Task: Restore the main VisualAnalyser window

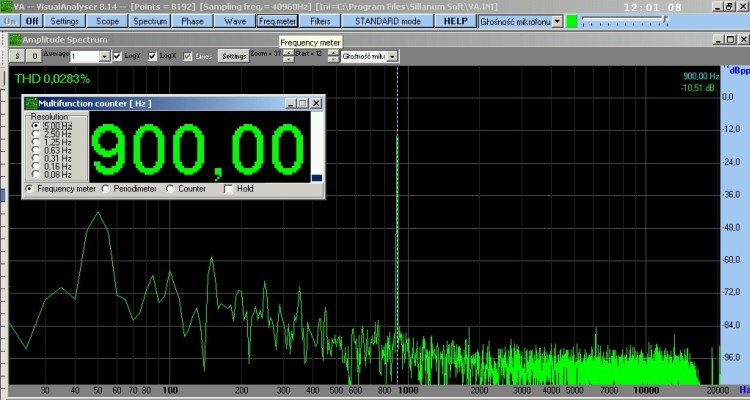Action: [729, 6]
